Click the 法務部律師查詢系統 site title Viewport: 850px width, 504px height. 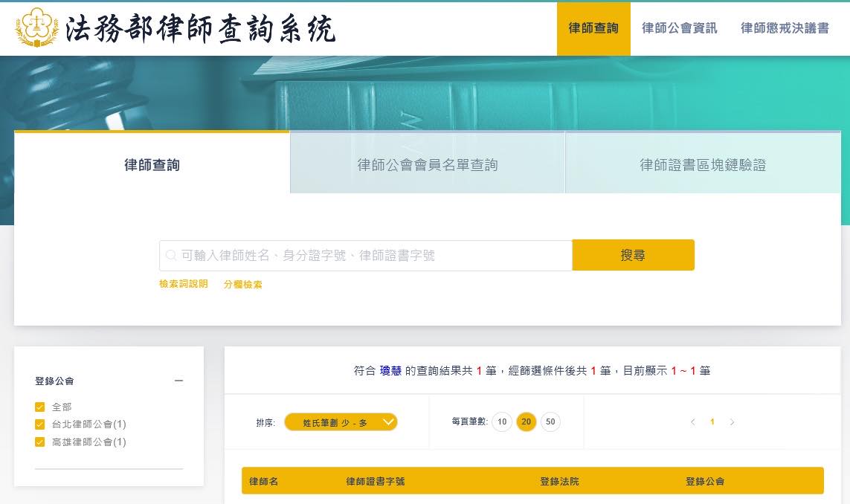point(201,28)
